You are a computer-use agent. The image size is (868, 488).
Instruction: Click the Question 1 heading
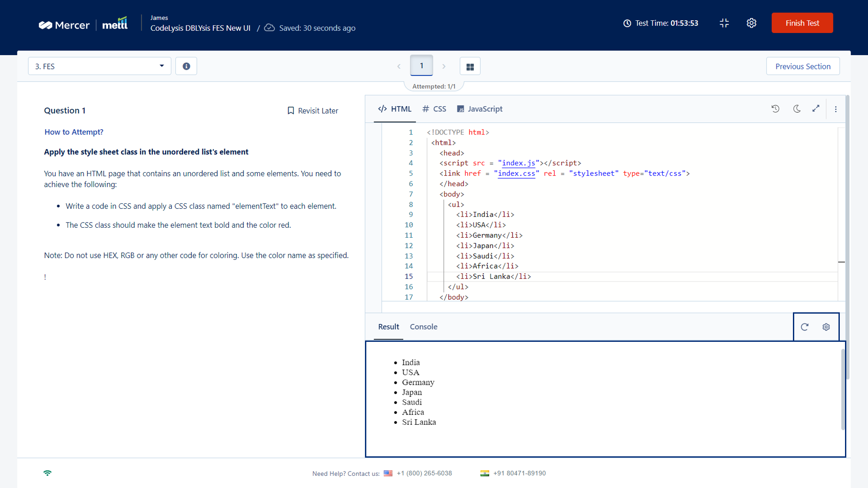[65, 111]
